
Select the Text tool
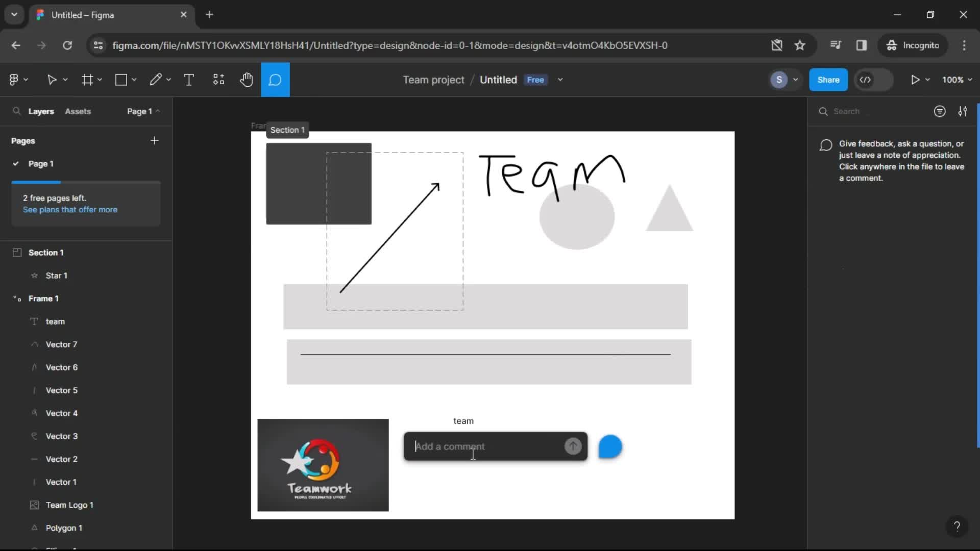(x=189, y=80)
